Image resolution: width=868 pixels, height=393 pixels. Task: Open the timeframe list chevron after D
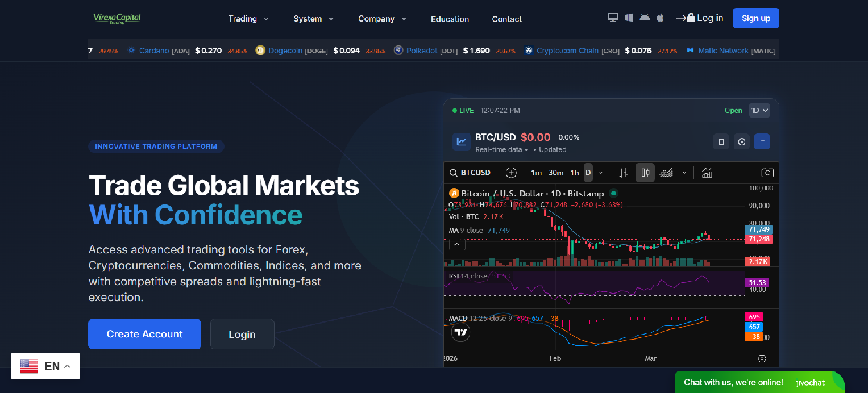tap(601, 173)
